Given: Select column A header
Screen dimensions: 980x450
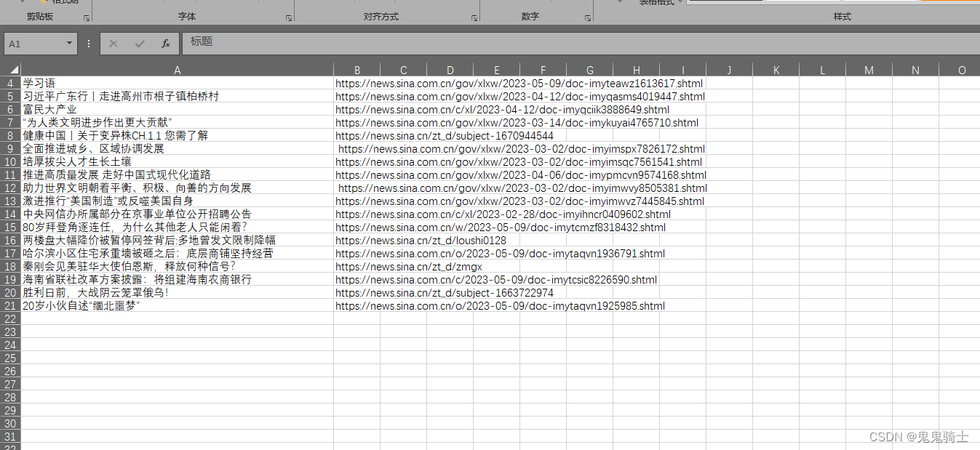Looking at the screenshot, I should [178, 70].
